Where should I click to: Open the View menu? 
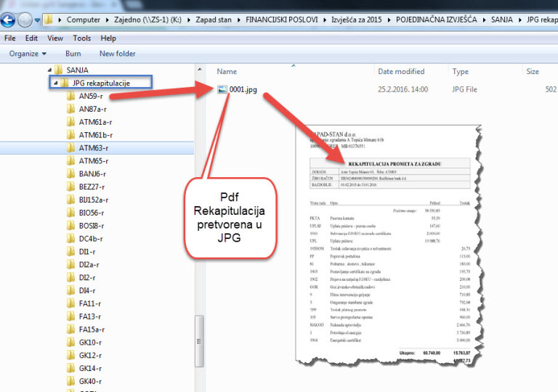pyautogui.click(x=55, y=38)
